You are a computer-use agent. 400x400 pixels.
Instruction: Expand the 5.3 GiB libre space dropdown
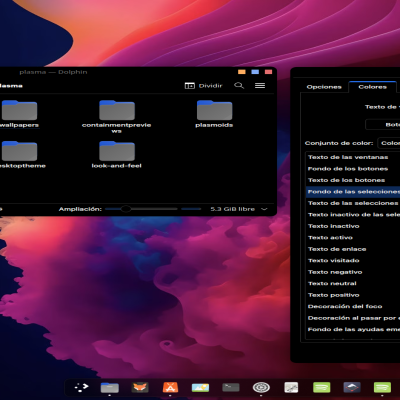pos(264,209)
